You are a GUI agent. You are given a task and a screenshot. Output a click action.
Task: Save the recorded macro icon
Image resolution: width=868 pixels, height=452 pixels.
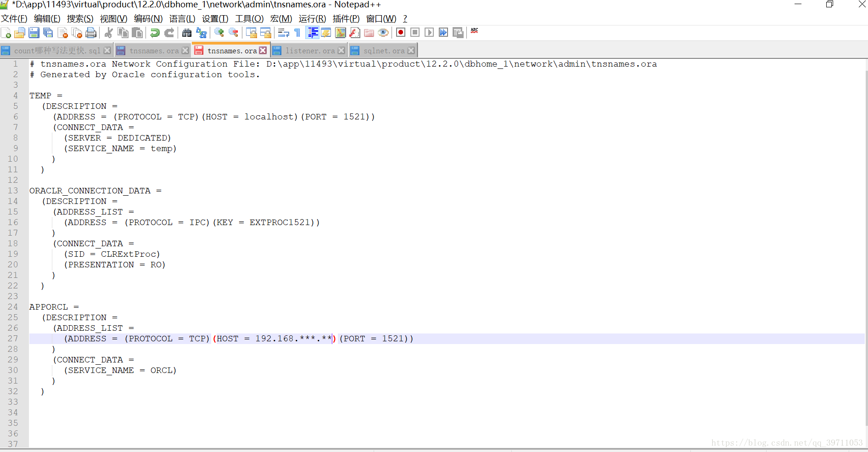tap(458, 33)
